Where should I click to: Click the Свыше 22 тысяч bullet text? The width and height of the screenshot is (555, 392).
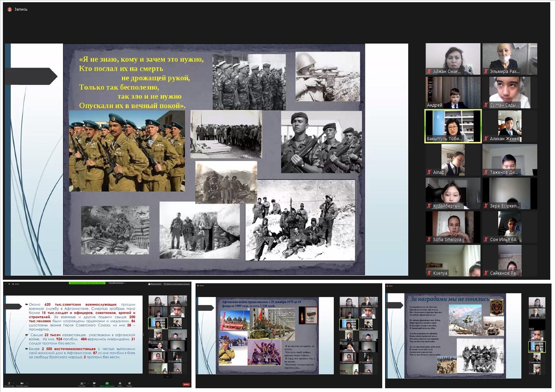pos(82,339)
